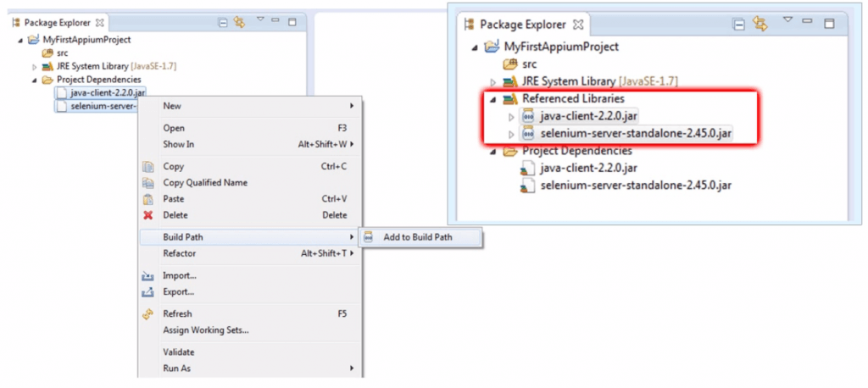This screenshot has width=868, height=388.
Task: Click the Import icon in the context menu
Action: (147, 276)
